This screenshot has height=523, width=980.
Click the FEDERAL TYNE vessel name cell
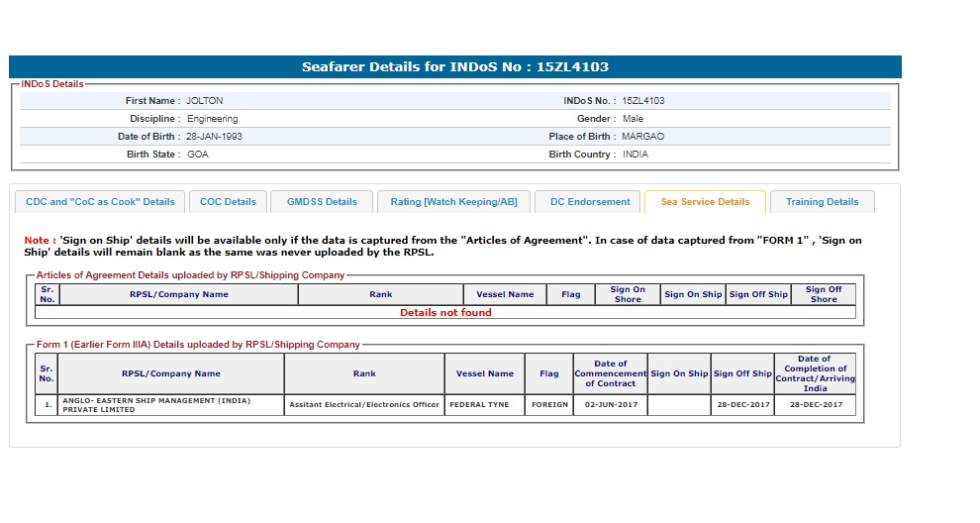(484, 405)
